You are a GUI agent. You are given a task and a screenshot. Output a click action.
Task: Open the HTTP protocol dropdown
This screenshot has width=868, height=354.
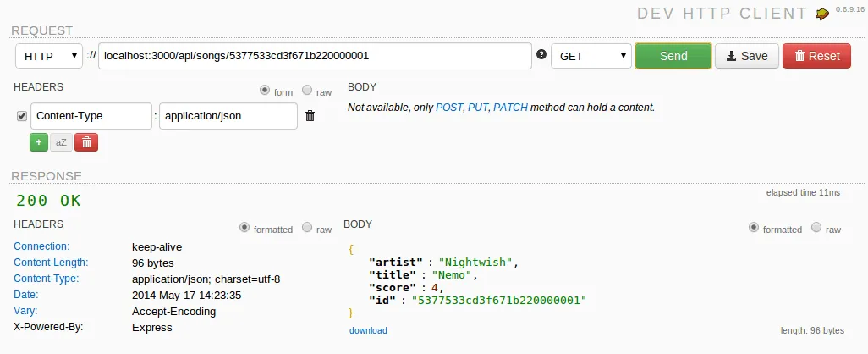[x=49, y=56]
